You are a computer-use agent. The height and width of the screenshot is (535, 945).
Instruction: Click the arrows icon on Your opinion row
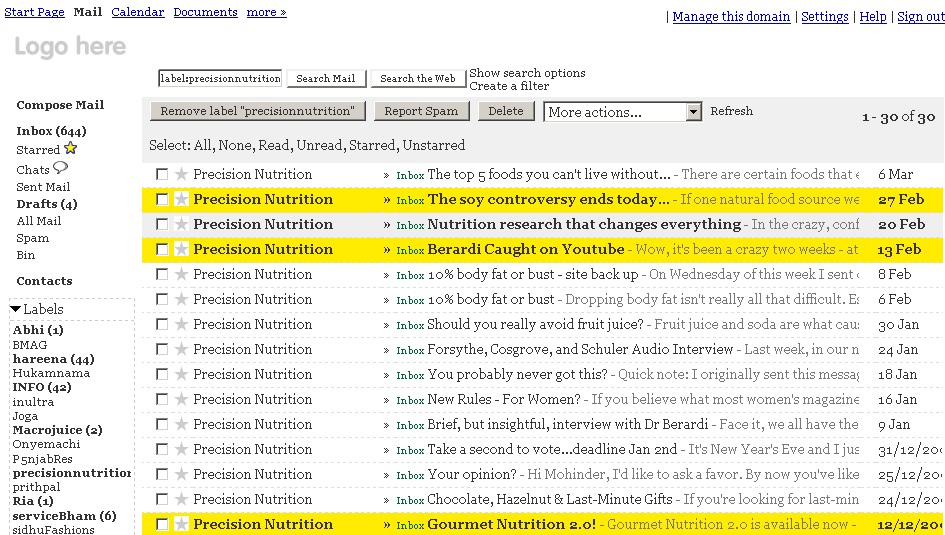[x=386, y=475]
